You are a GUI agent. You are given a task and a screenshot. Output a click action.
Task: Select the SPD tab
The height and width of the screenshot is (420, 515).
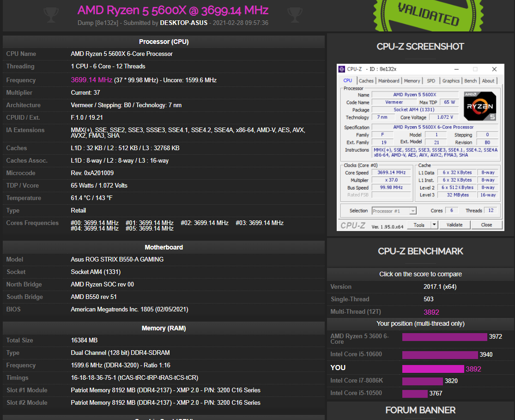pos(431,81)
